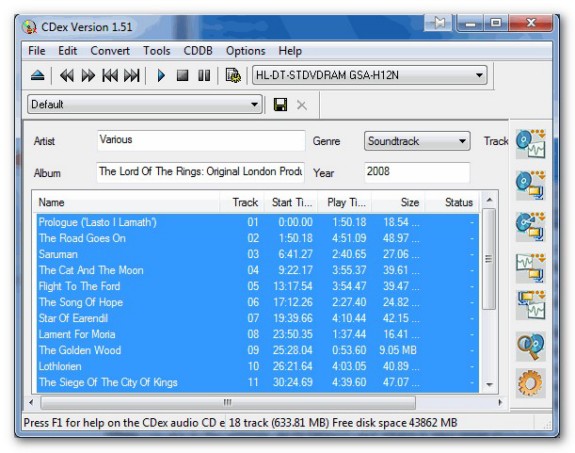Open the HL-DT-STDVDRAM drive dropdown
575x453 pixels.
point(369,75)
